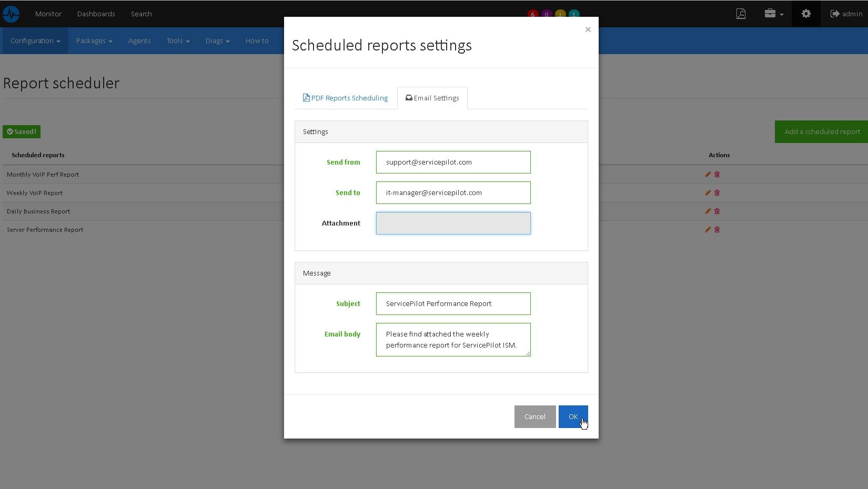This screenshot has width=868, height=489.
Task: Open the settings gear icon
Action: click(x=806, y=14)
